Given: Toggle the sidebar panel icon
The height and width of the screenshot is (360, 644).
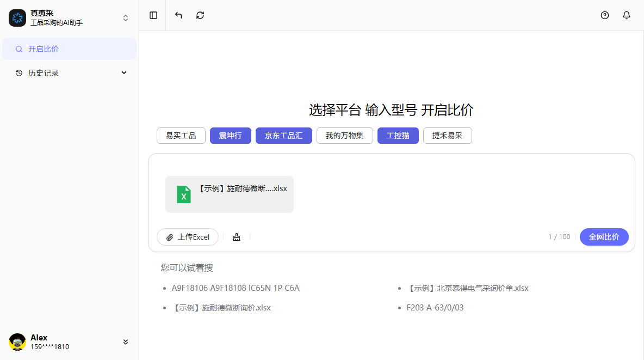Looking at the screenshot, I should 153,15.
